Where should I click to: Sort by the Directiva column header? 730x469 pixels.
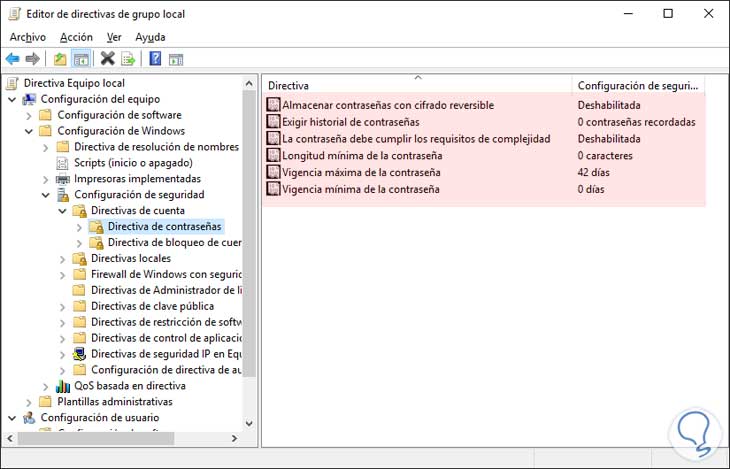click(417, 86)
